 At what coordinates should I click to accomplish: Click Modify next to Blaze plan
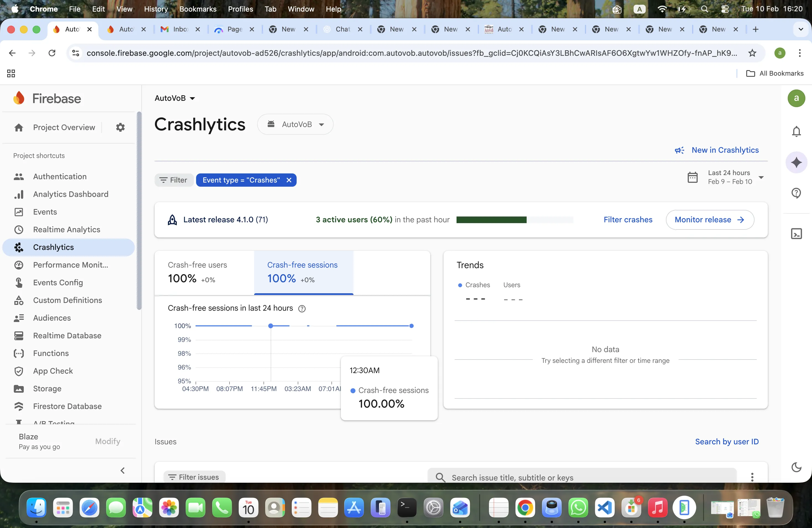[x=108, y=441]
